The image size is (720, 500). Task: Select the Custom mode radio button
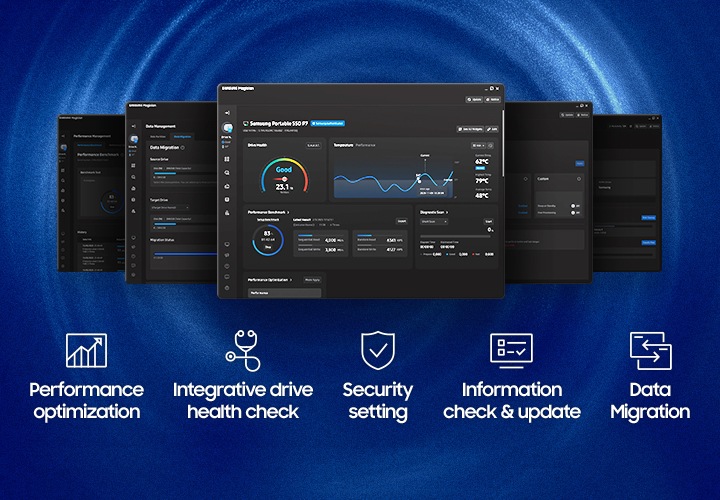click(579, 179)
